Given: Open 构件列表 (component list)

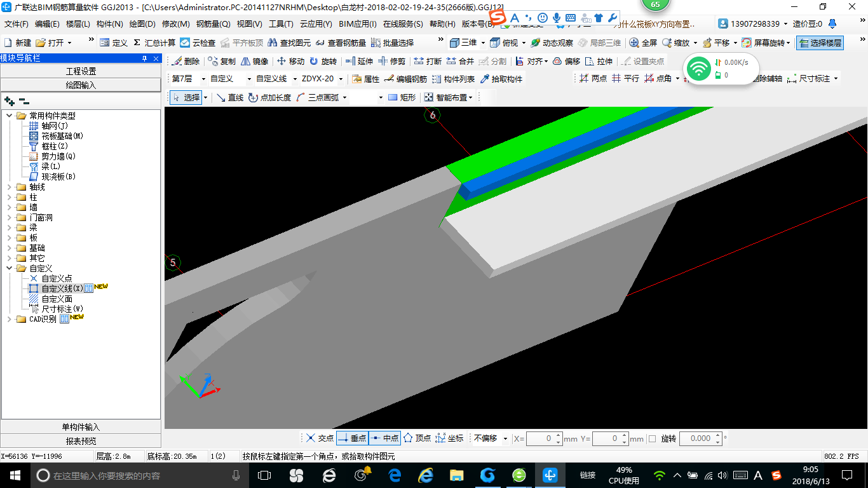Looking at the screenshot, I should tap(453, 79).
